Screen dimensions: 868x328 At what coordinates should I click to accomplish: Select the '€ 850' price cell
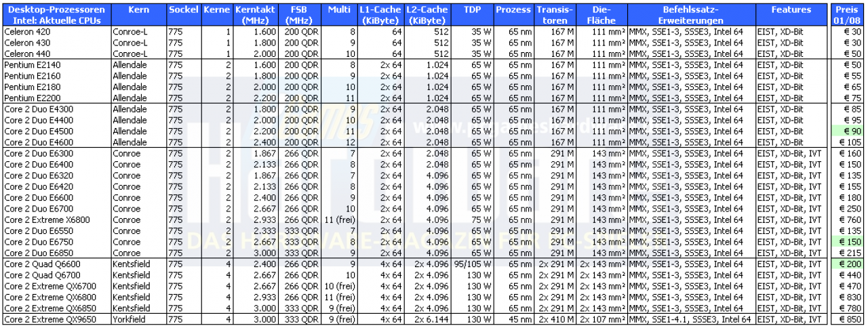pos(848,319)
